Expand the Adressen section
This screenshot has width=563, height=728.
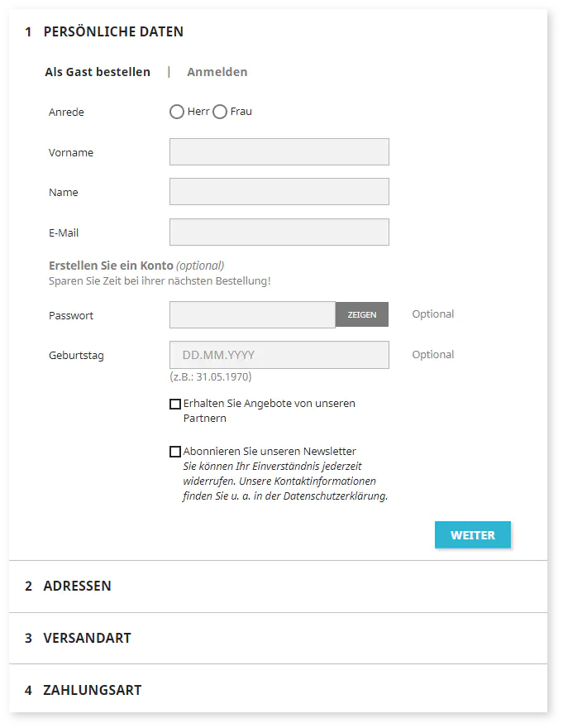pos(78,586)
